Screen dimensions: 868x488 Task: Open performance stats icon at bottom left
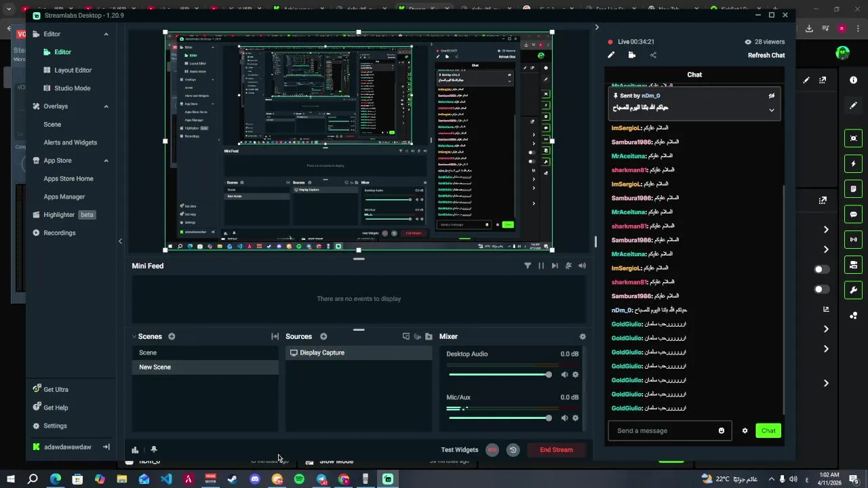tap(135, 449)
